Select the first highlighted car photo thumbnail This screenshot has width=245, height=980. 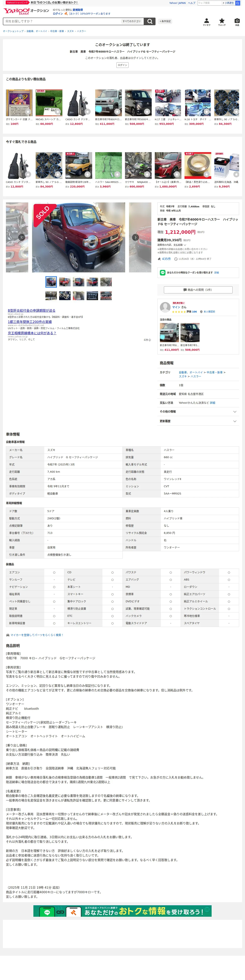(x=51, y=282)
